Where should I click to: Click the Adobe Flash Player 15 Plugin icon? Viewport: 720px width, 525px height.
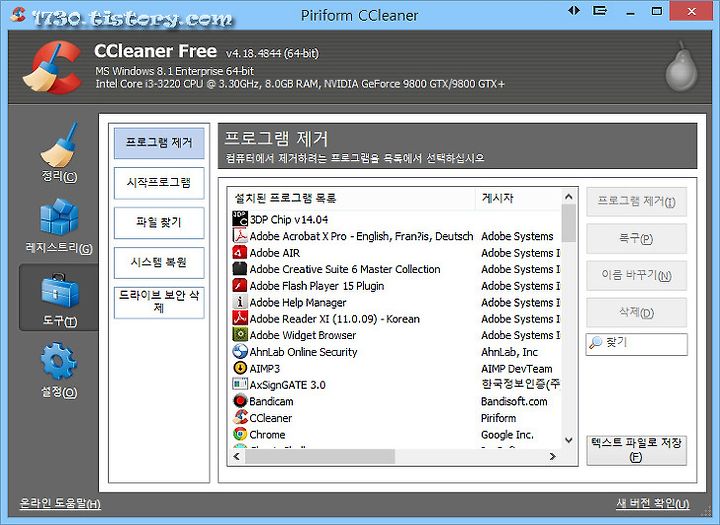tap(240, 286)
